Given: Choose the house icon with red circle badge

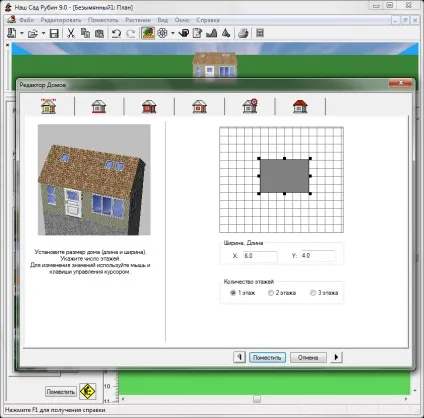Looking at the screenshot, I should [250, 106].
